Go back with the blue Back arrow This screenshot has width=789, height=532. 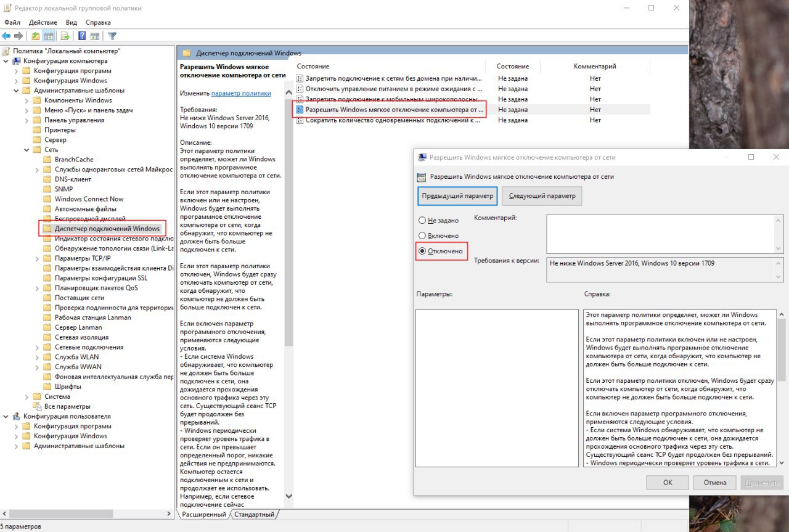pos(6,36)
